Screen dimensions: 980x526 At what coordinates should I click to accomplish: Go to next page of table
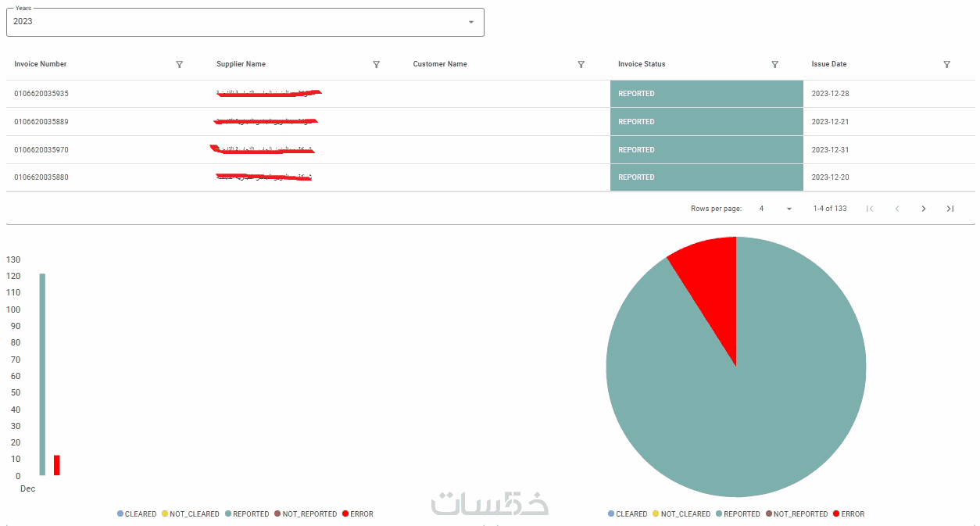pos(924,209)
